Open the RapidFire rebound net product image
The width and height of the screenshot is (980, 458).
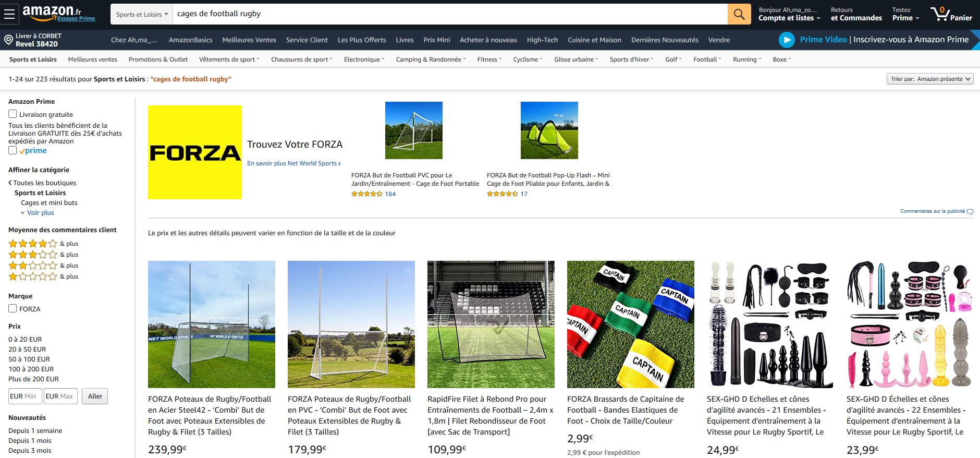(x=491, y=324)
